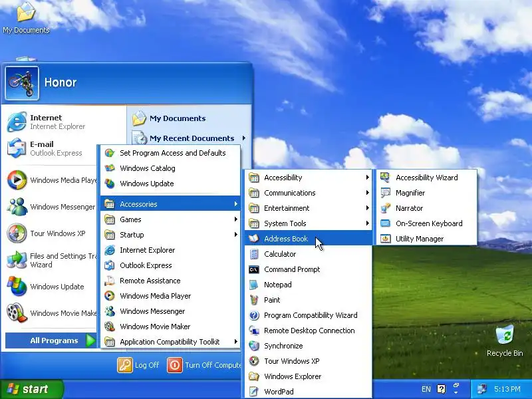Select Windows Update in All Programs list

tap(170, 184)
